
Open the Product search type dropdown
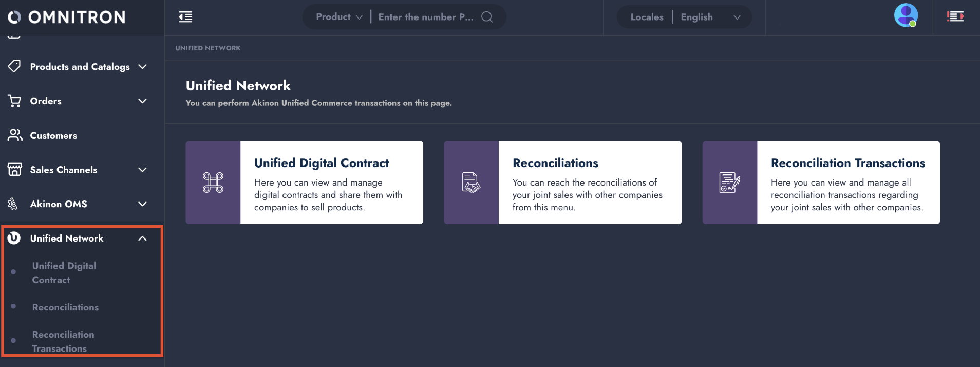click(x=339, y=17)
